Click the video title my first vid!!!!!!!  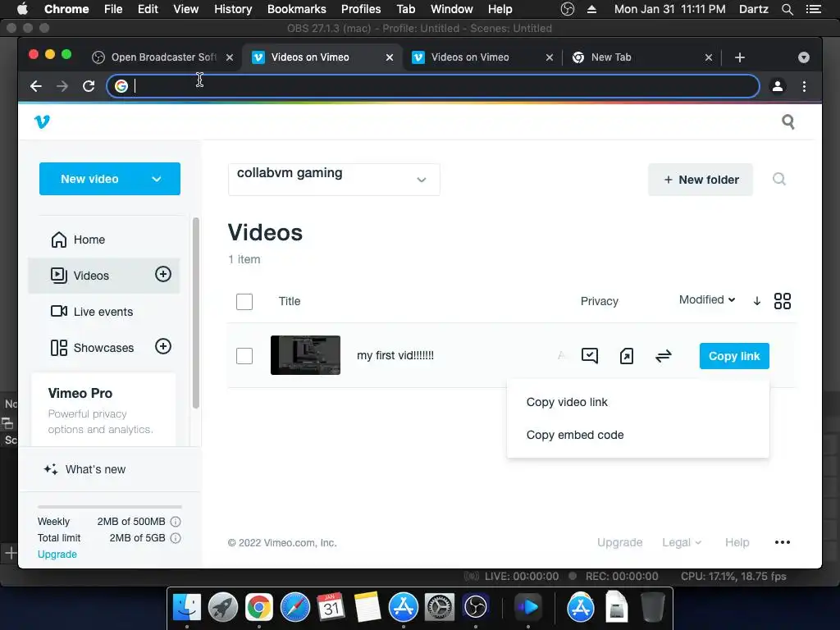[395, 355]
